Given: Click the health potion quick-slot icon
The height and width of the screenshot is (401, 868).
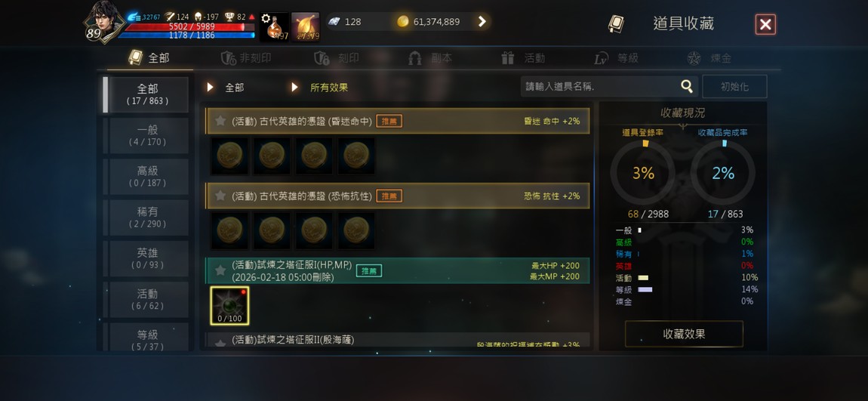Looking at the screenshot, I should 275,26.
